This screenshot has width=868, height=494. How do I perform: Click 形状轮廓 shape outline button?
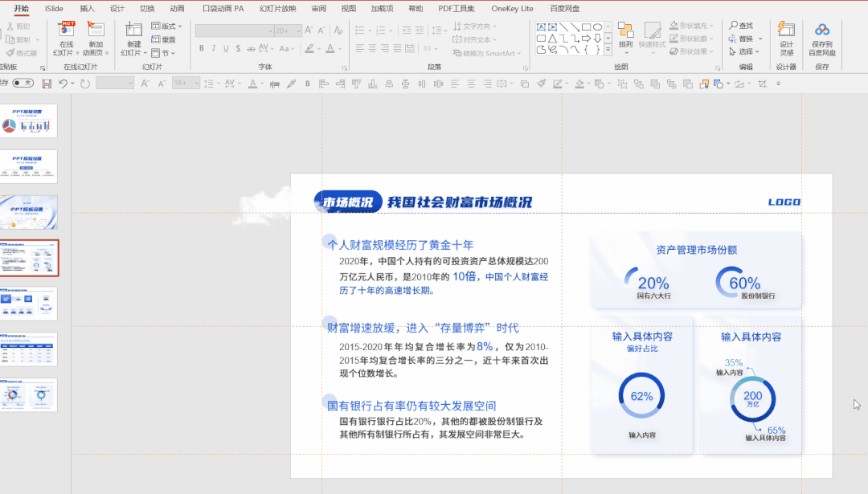click(691, 39)
